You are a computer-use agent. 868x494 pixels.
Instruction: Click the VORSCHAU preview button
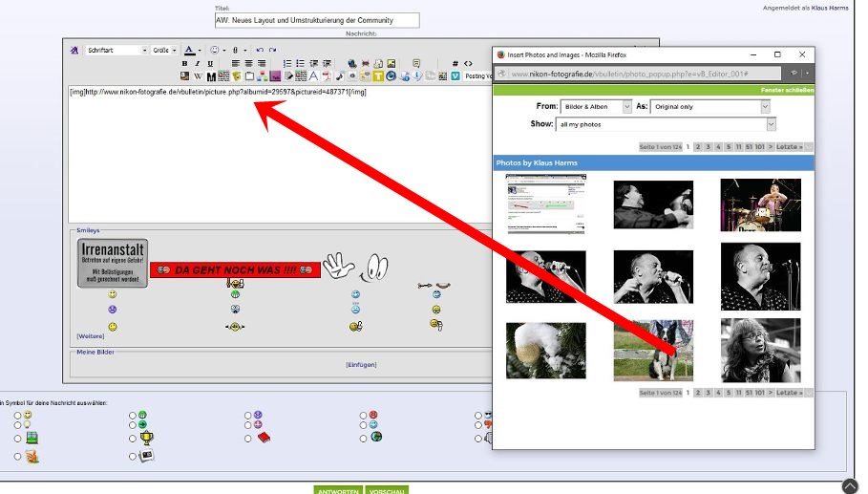[387, 490]
